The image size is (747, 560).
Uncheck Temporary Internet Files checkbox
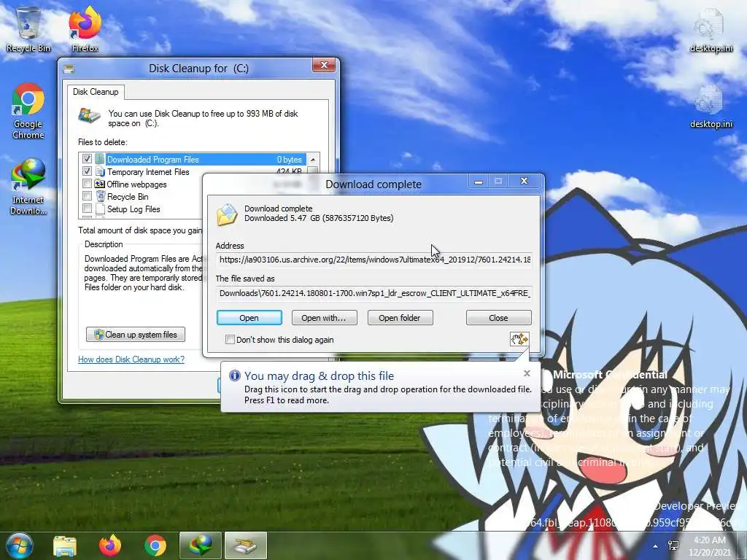(88, 171)
